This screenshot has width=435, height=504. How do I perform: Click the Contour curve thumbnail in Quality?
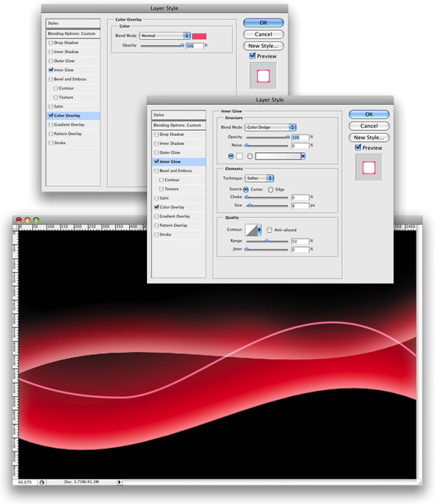251,230
